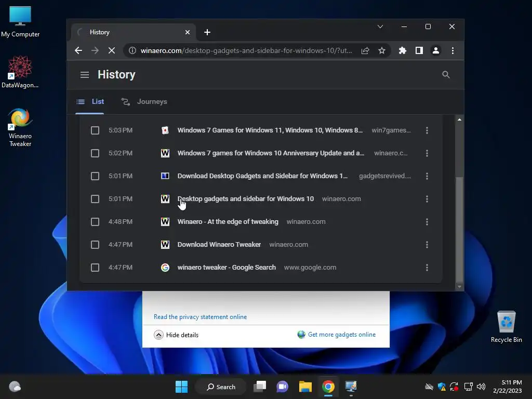Open actions menu for Download Winaero Tweaker row
The image size is (532, 399).
[x=427, y=245]
